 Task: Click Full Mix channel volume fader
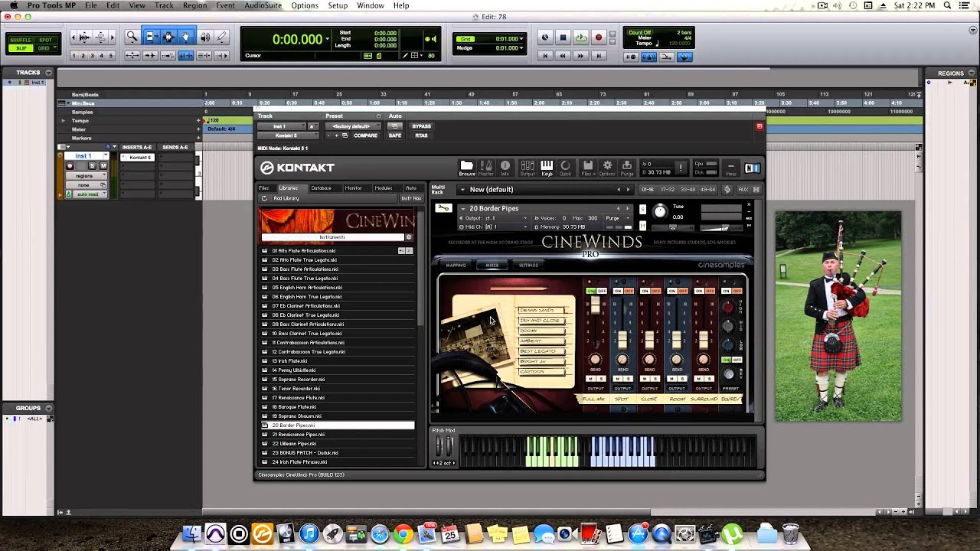click(x=595, y=305)
